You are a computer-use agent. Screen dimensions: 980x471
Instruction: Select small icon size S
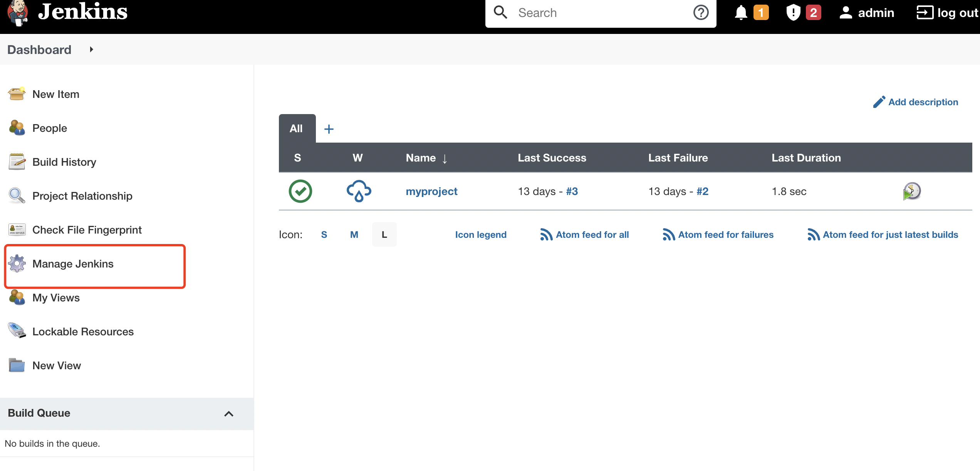coord(324,235)
